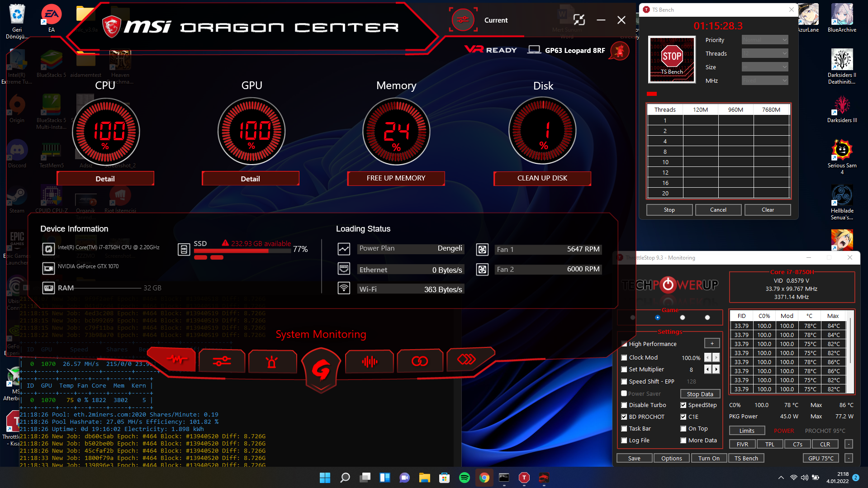Screen dimensions: 868x488
Task: Click the plus button beside High Performance
Action: tap(712, 344)
